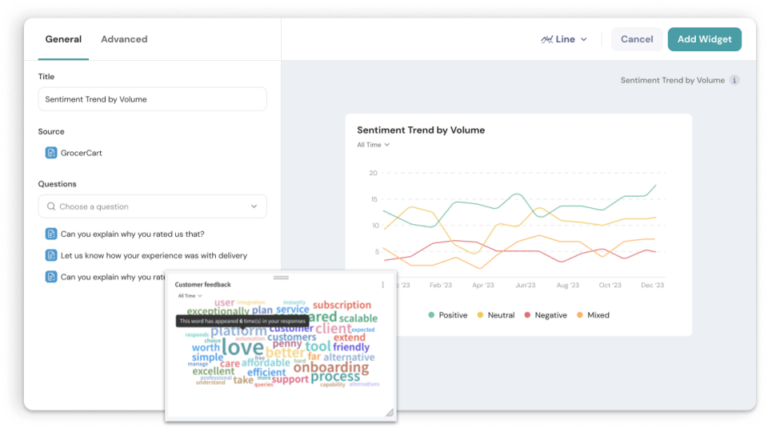
Task: Click the drag handle atop Customer feedback widget
Action: point(281,277)
